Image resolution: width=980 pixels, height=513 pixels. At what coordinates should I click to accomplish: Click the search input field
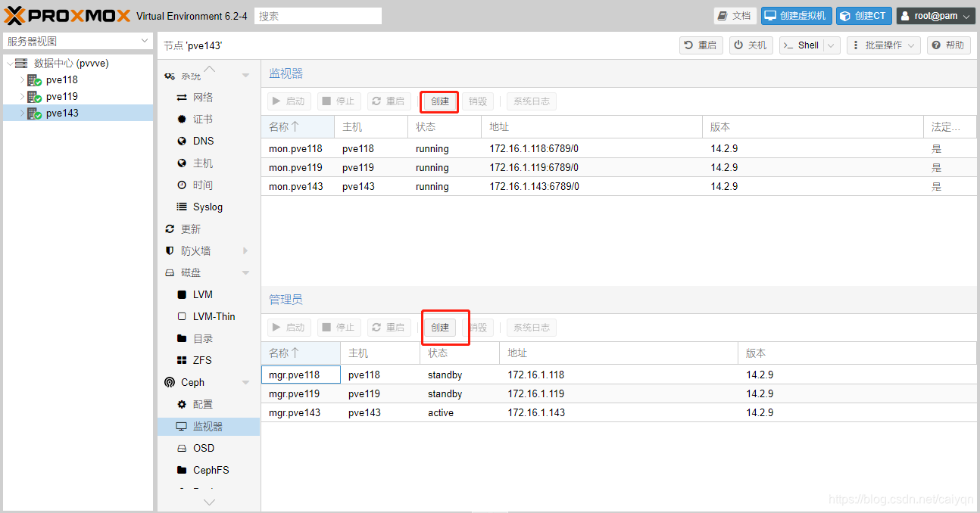tap(318, 16)
